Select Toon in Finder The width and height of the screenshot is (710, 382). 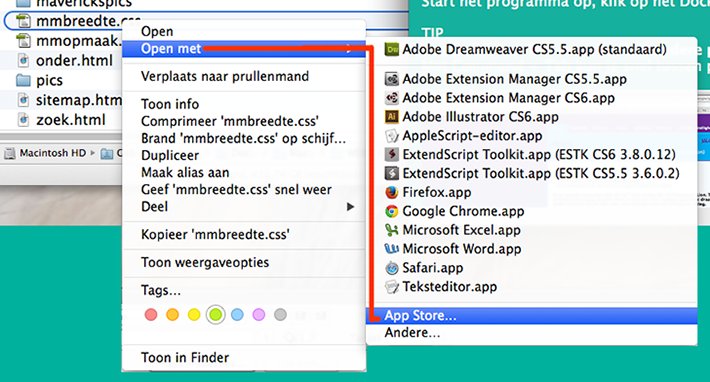click(185, 358)
